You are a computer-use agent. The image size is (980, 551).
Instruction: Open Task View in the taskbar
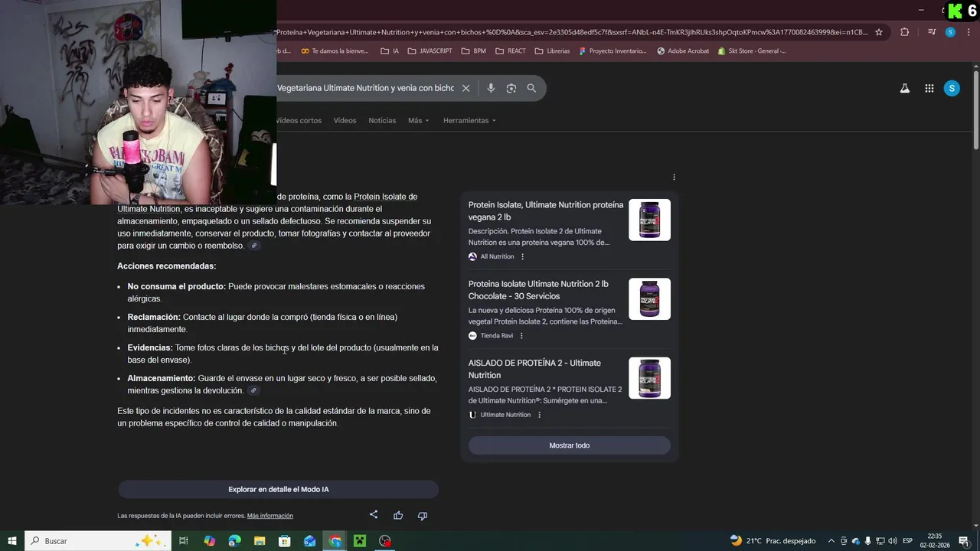coord(184,541)
